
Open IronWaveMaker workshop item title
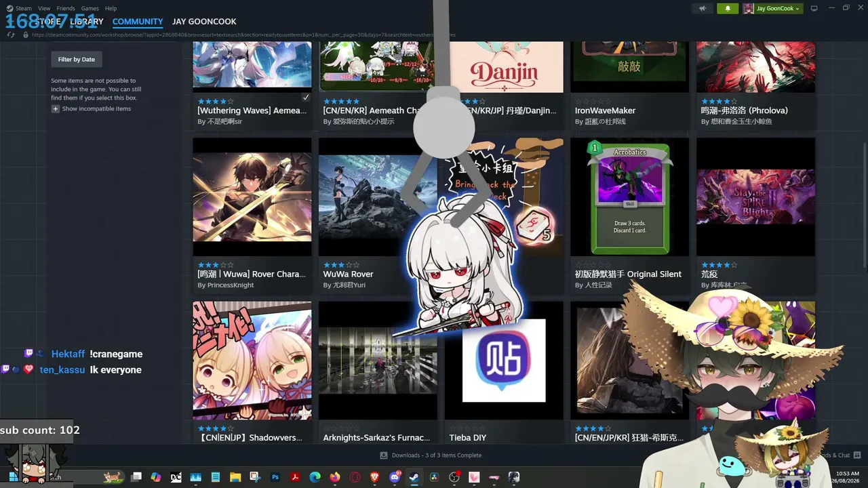tap(605, 110)
